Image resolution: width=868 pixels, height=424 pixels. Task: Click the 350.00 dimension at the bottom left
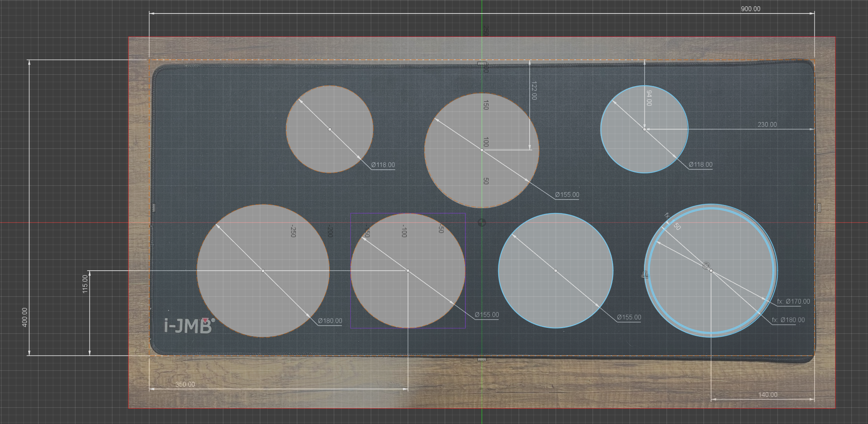[x=185, y=384]
